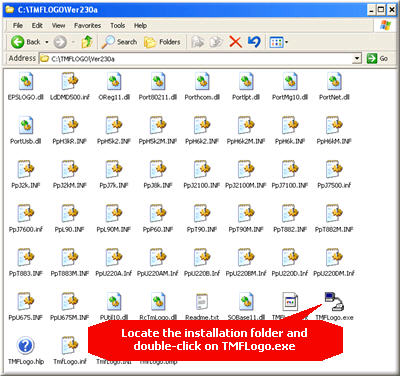The image size is (400, 376).
Task: Select the PpT883.INF file icon
Action: tap(26, 257)
